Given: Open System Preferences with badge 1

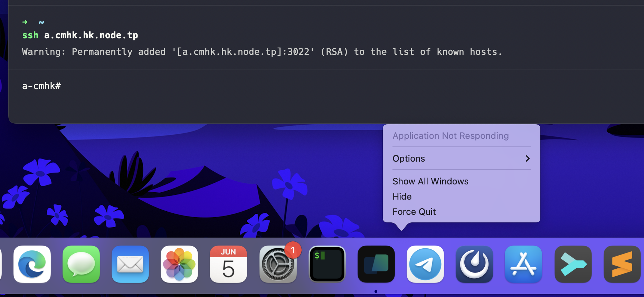Looking at the screenshot, I should (x=278, y=264).
